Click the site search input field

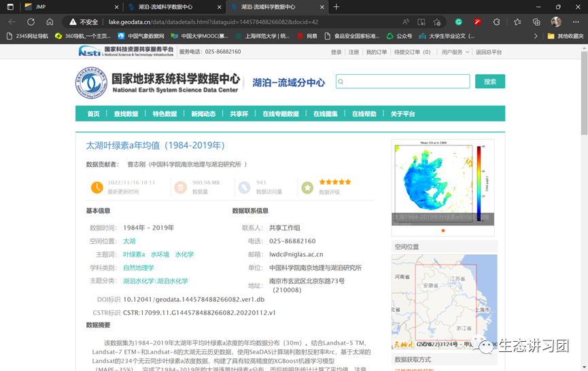[402, 82]
